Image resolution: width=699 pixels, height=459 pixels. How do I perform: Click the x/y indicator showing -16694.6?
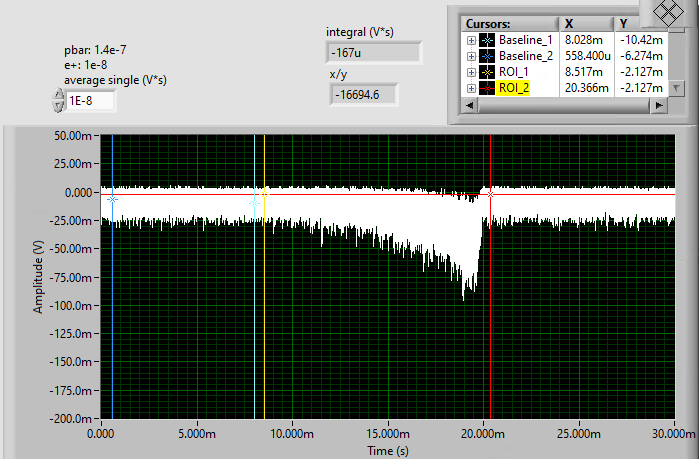(x=363, y=95)
